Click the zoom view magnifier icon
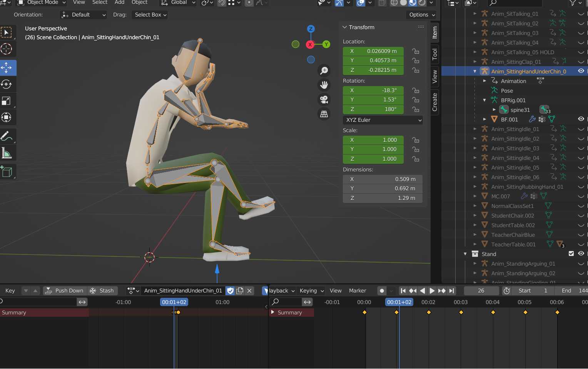The image size is (588, 369). point(324,70)
